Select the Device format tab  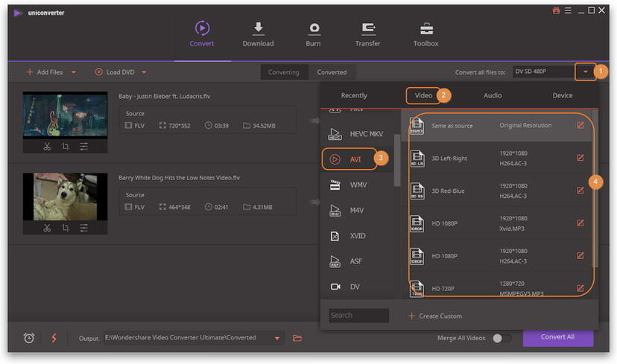tap(563, 95)
